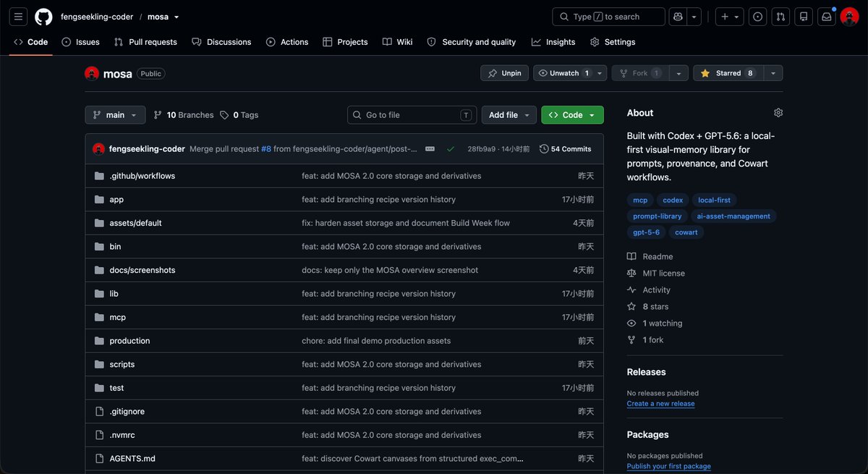Open the green Code dropdown
The height and width of the screenshot is (474, 868).
tap(572, 115)
